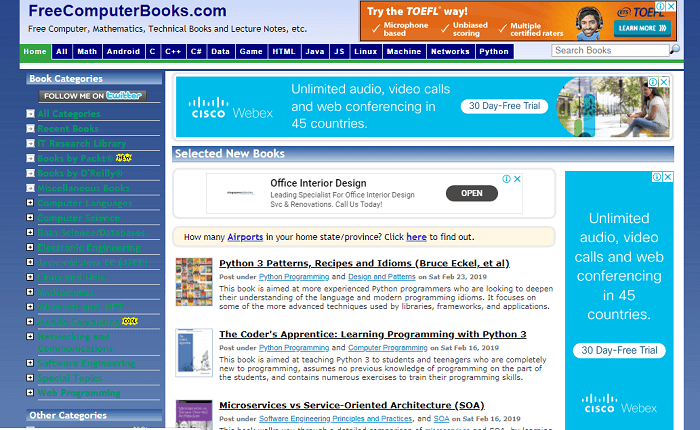Go to the Home tab
This screenshot has width=700, height=430.
point(35,51)
